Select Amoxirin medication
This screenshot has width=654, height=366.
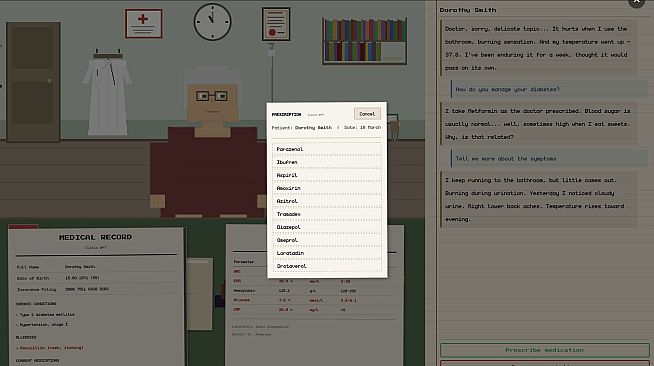327,188
